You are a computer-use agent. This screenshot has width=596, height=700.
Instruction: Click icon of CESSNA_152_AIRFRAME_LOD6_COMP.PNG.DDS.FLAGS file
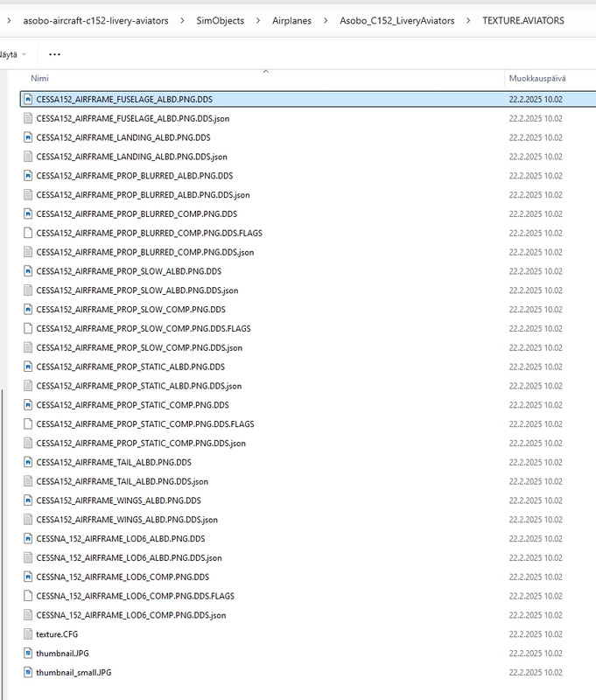tap(28, 596)
